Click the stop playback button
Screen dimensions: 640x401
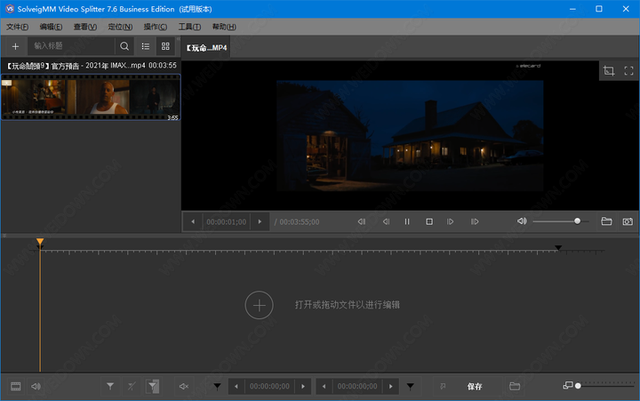(429, 221)
